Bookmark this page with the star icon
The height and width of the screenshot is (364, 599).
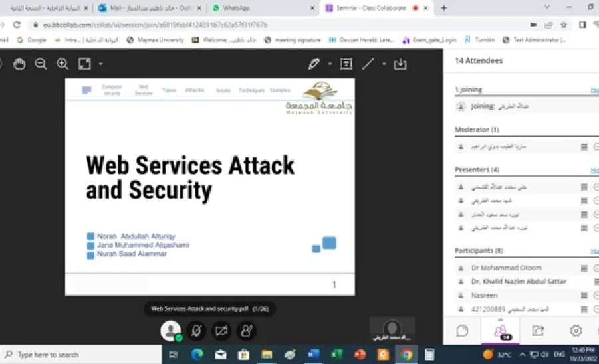pos(564,25)
